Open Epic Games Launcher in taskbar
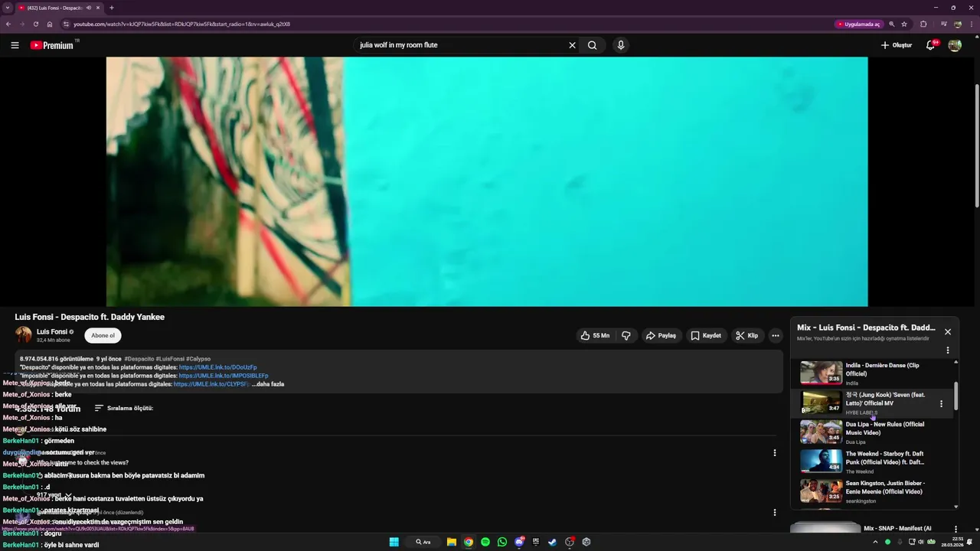Image resolution: width=980 pixels, height=551 pixels. [536, 542]
